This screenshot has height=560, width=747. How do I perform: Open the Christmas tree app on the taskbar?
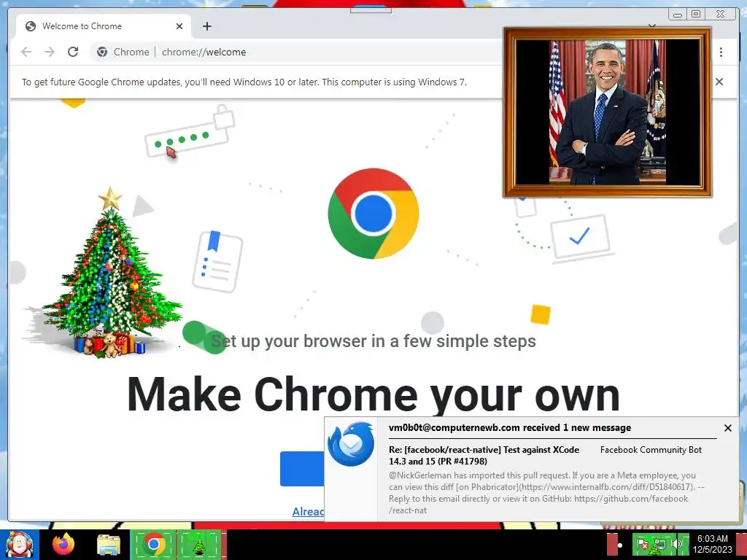(199, 545)
